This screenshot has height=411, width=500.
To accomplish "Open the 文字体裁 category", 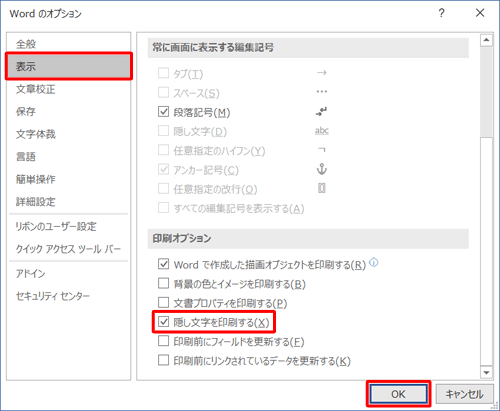I will [69, 134].
